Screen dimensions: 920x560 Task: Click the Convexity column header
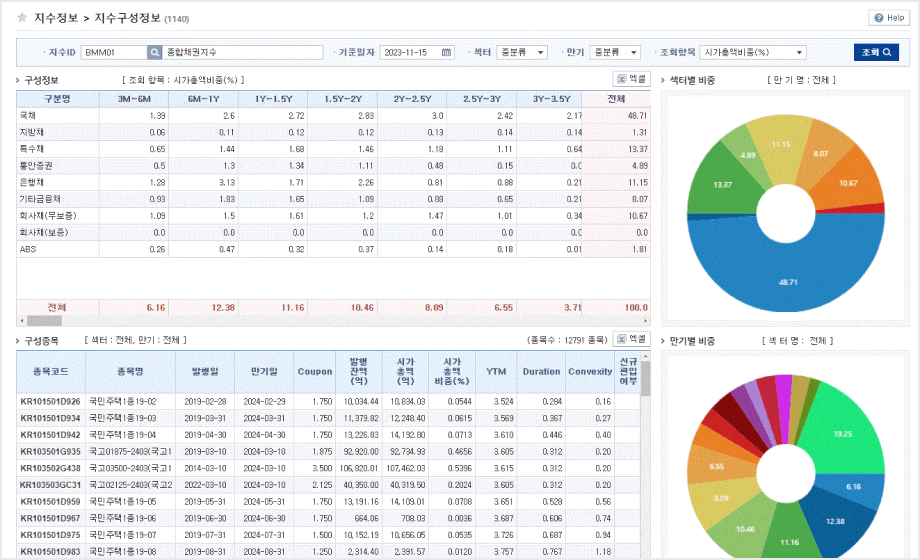coord(590,372)
